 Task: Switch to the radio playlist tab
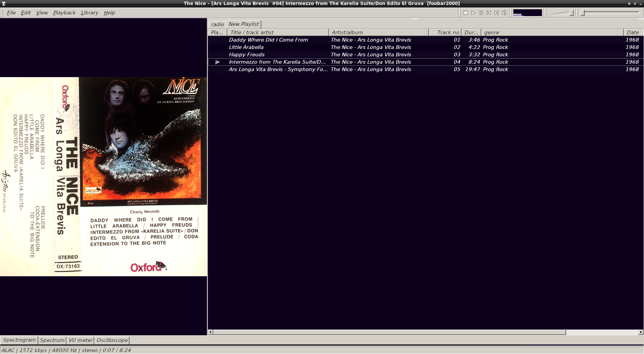click(217, 24)
